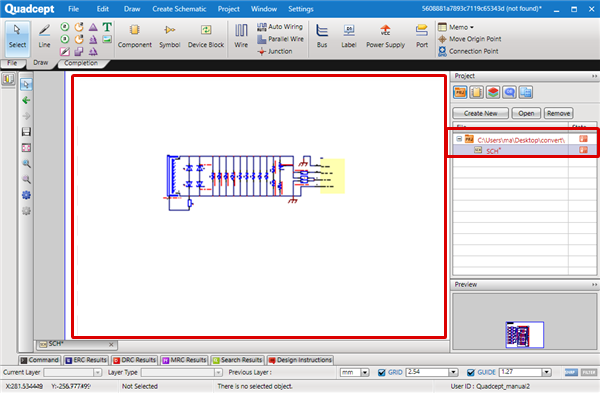The width and height of the screenshot is (600, 393).
Task: Choose the Wire drawing tool
Action: pyautogui.click(x=241, y=37)
